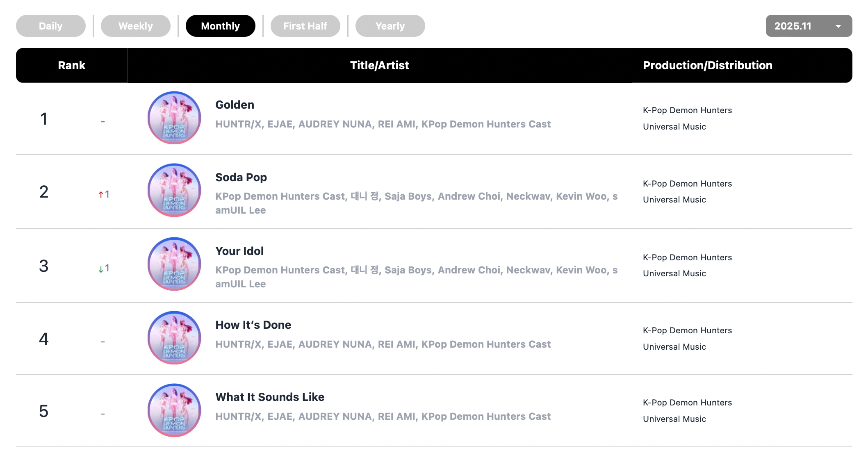Viewport: 868px width, 453px height.
Task: Click the How It's Done song title
Action: tap(253, 325)
